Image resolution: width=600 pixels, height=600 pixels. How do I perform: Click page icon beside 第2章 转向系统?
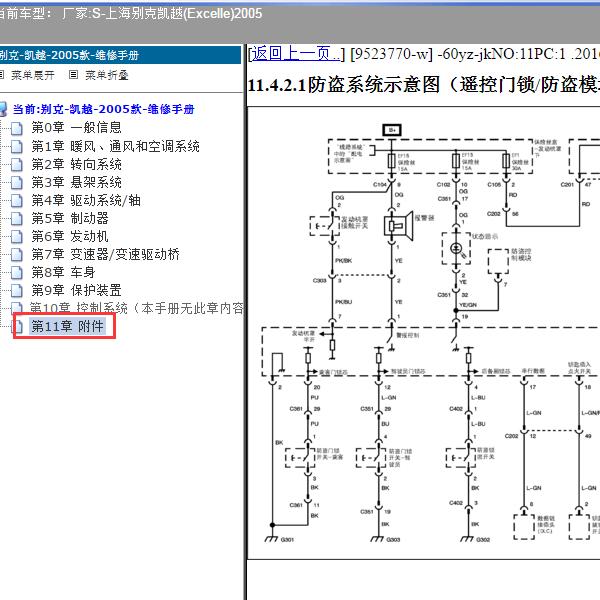(x=16, y=165)
